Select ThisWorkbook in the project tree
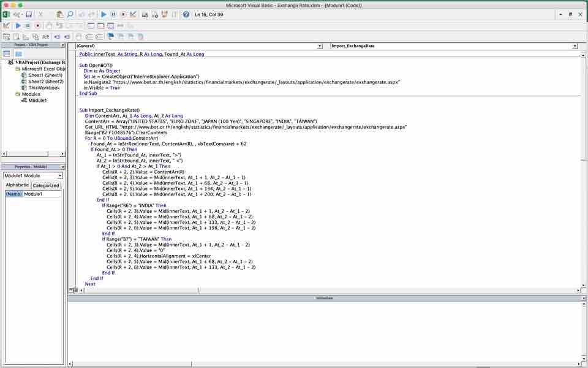The image size is (588, 368). [x=44, y=88]
